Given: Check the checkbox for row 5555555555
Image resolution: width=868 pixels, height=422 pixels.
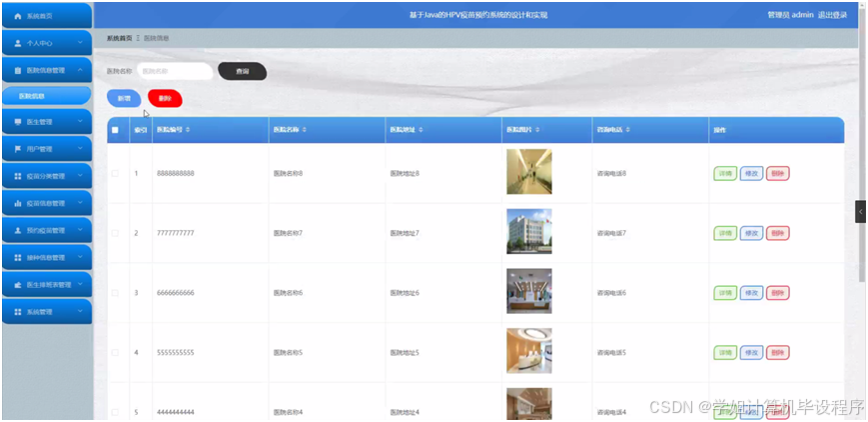Looking at the screenshot, I should (x=115, y=353).
